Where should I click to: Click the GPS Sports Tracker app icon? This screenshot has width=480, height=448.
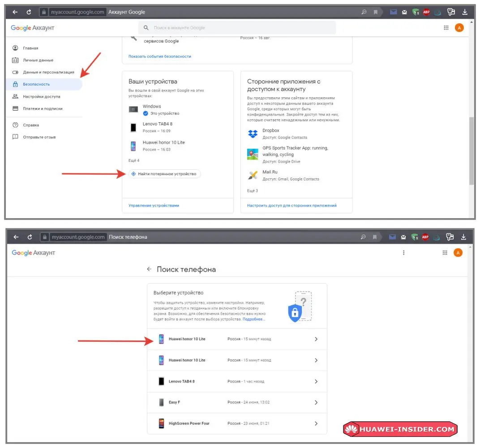pos(253,154)
